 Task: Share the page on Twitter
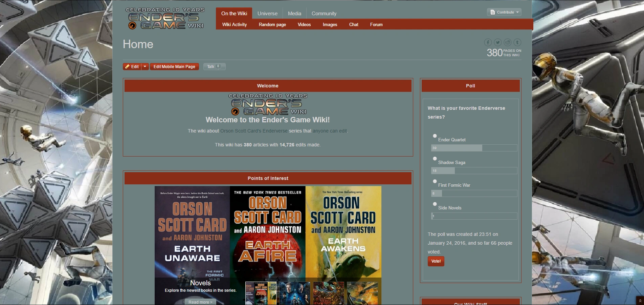(497, 42)
